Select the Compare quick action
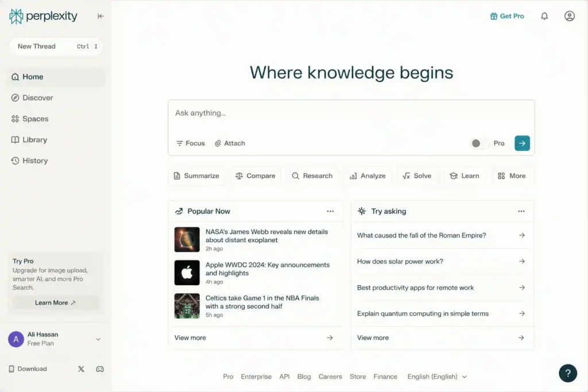Viewport: 588px width, 392px height. pyautogui.click(x=256, y=176)
